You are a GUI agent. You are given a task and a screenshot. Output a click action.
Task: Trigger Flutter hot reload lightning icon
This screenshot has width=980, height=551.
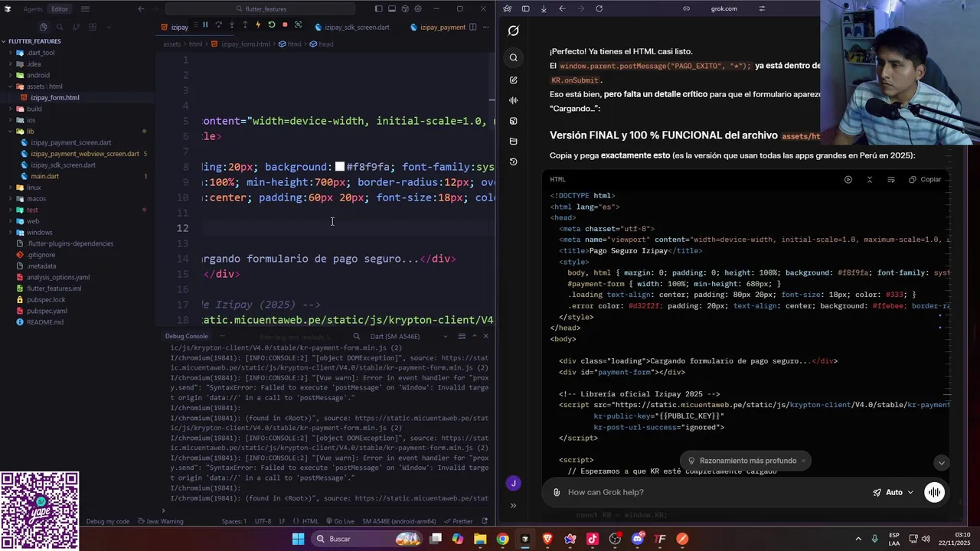click(258, 25)
